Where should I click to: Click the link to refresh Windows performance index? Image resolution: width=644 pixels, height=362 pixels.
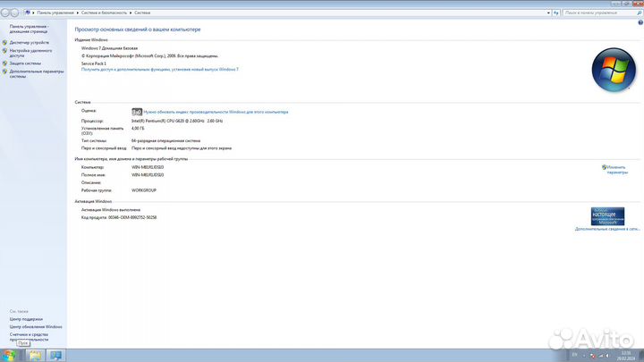[x=216, y=112]
